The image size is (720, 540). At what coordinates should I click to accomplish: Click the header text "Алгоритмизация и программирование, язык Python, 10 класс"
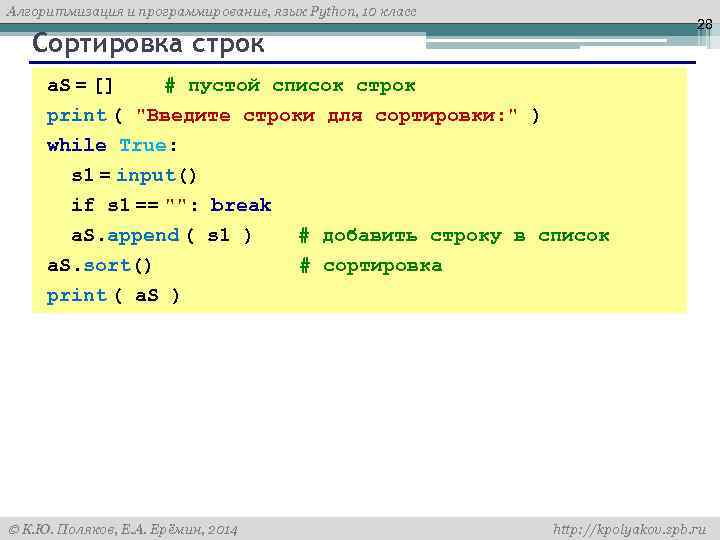(211, 12)
